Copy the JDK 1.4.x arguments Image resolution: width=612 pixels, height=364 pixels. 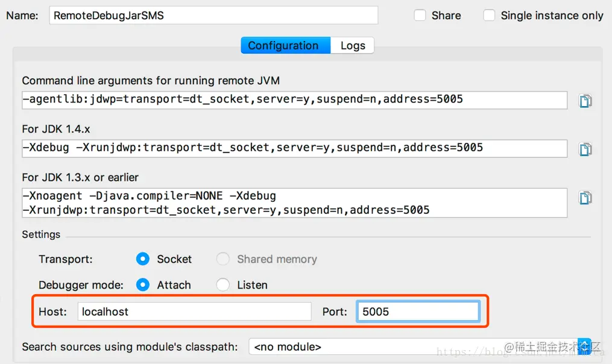pos(585,149)
